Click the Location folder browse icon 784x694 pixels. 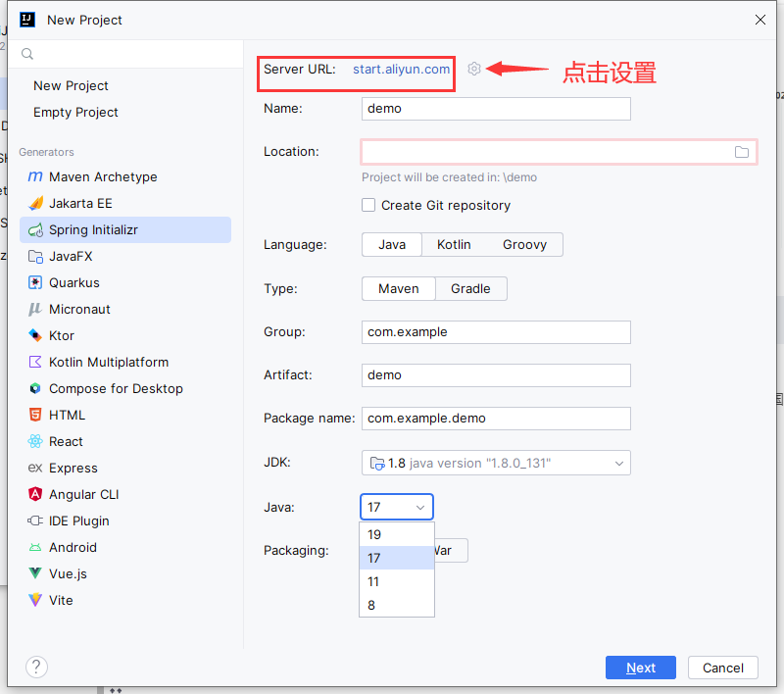[742, 152]
